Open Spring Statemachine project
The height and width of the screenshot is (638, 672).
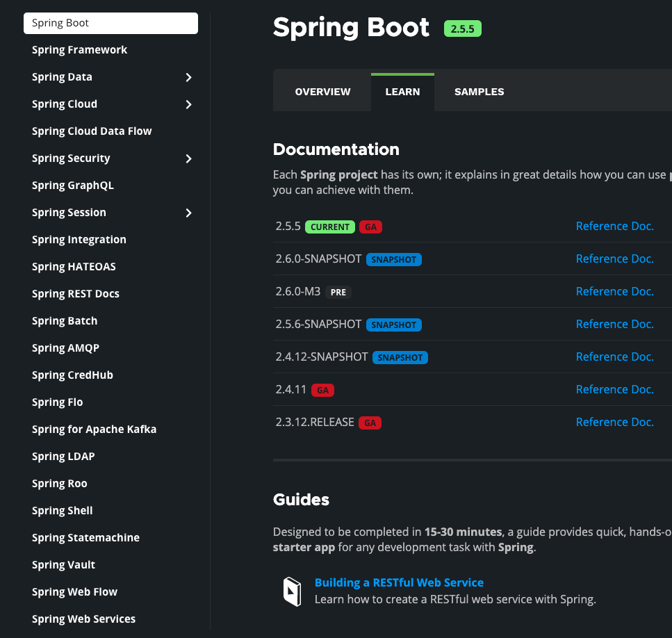coord(85,538)
